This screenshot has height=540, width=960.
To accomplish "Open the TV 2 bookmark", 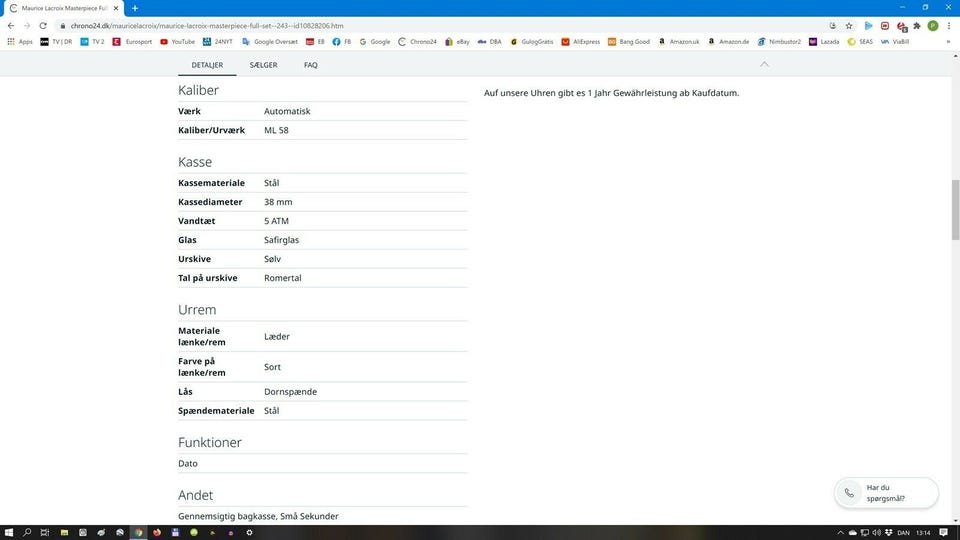I will [x=92, y=42].
